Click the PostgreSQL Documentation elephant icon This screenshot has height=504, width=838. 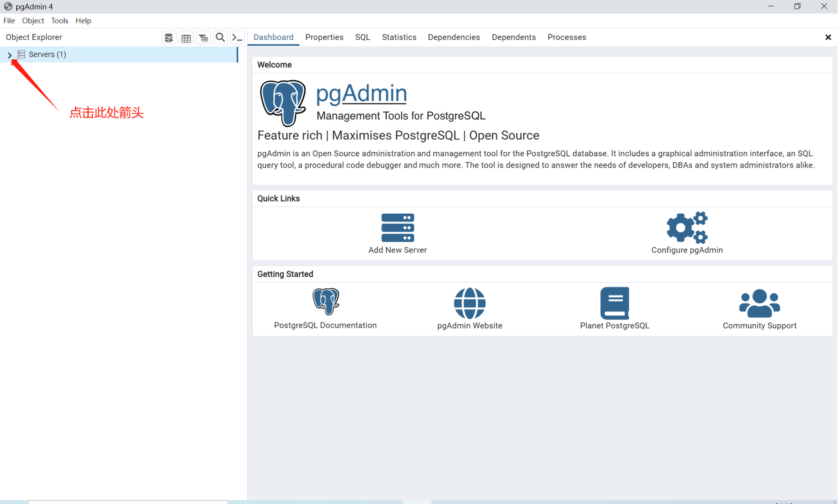tap(326, 301)
